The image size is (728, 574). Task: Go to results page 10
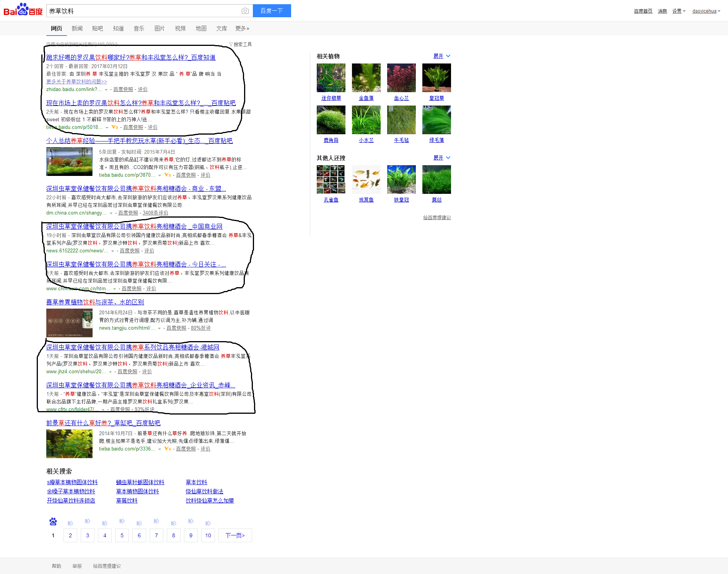coord(208,535)
